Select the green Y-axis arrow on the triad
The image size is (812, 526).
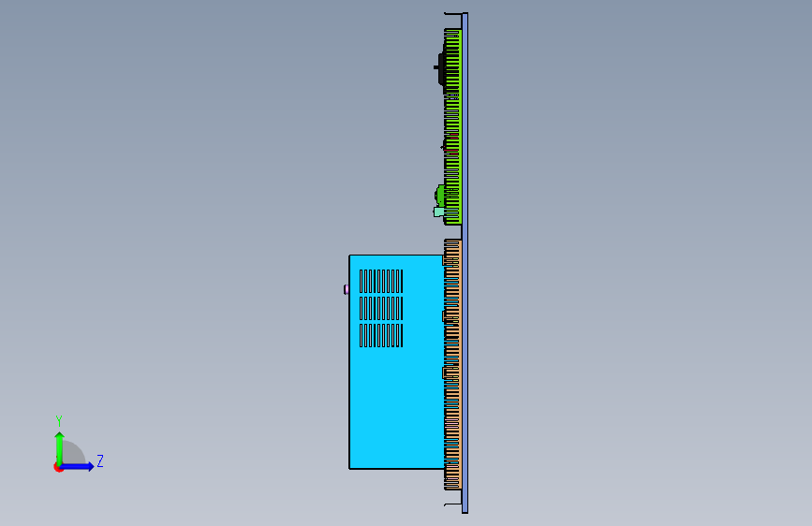pyautogui.click(x=60, y=448)
